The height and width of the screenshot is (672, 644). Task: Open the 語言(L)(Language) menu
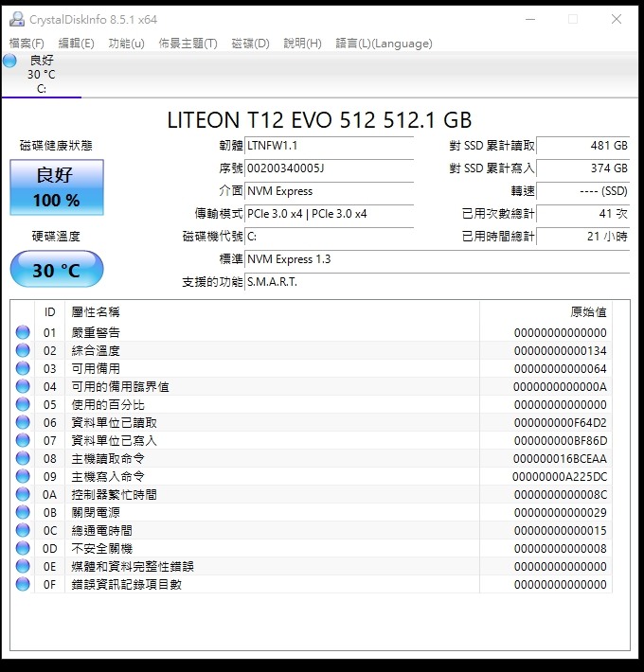pyautogui.click(x=384, y=44)
